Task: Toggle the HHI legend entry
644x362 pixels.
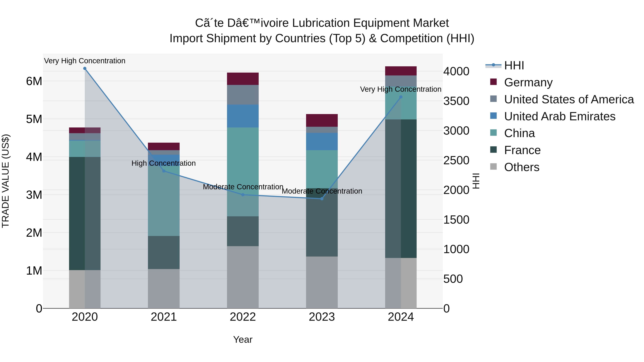Action: [x=505, y=65]
